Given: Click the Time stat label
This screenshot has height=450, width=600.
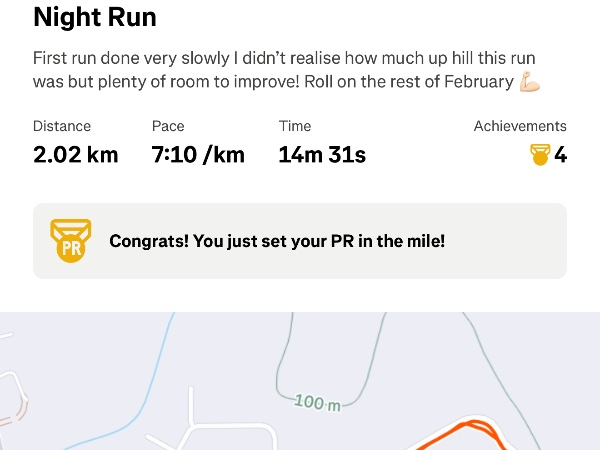Looking at the screenshot, I should coord(295,126).
